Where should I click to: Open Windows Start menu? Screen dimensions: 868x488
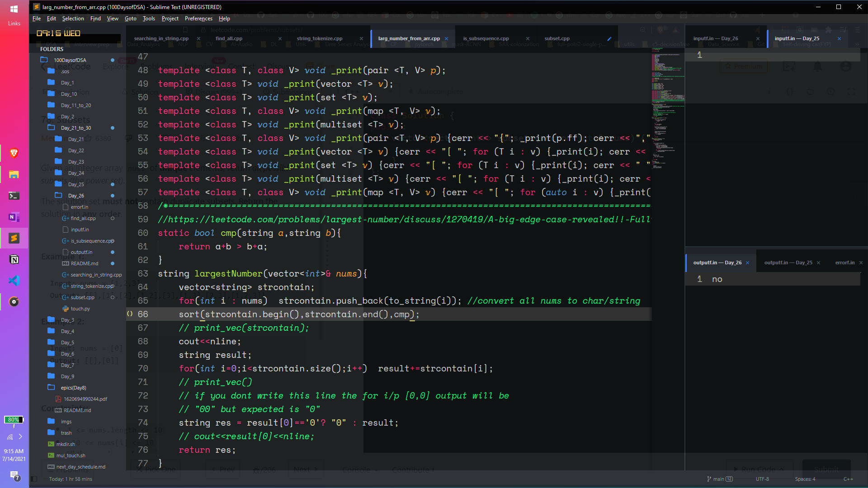[14, 9]
